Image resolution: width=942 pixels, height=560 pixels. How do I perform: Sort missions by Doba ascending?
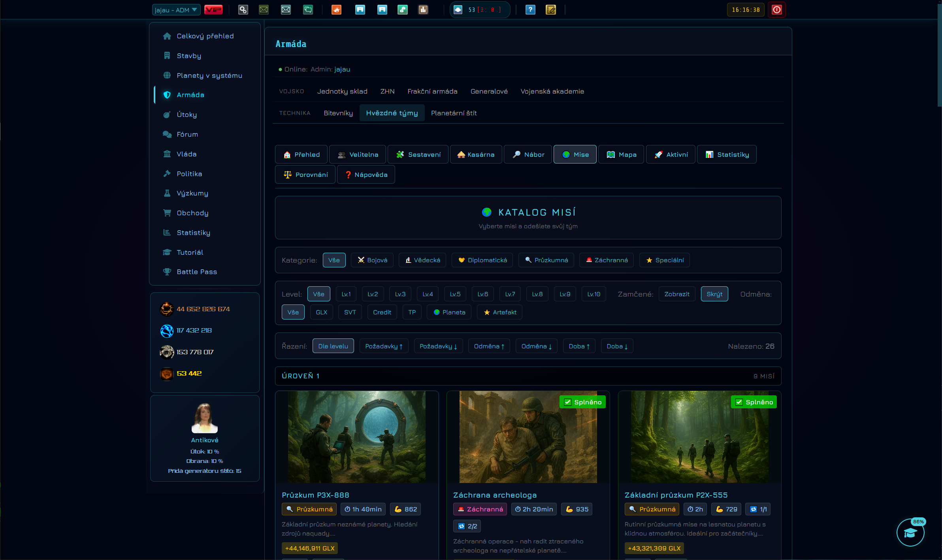pyautogui.click(x=579, y=346)
